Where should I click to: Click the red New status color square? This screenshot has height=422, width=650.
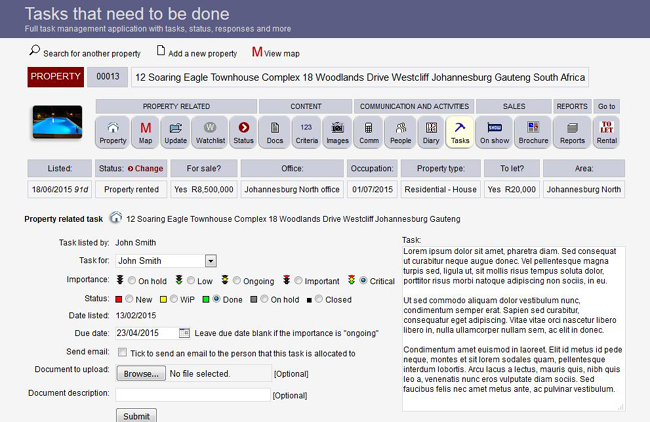click(119, 299)
